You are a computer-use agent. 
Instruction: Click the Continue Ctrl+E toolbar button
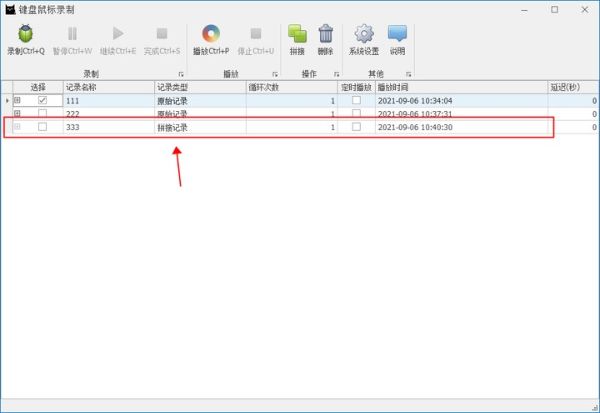[x=118, y=40]
